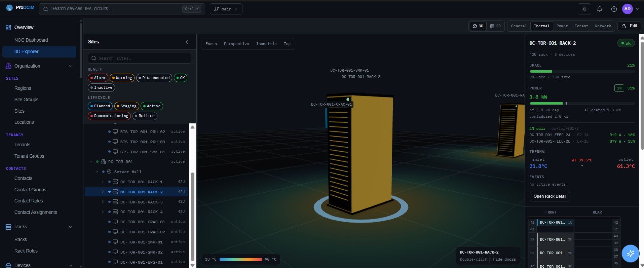Switch to the Network view tab
The width and height of the screenshot is (644, 268).
[603, 26]
